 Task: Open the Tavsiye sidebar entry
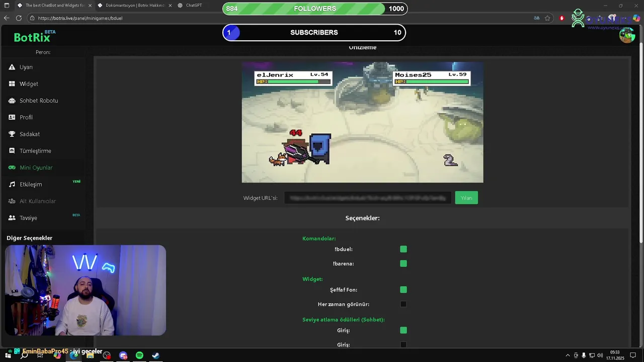pos(28,218)
